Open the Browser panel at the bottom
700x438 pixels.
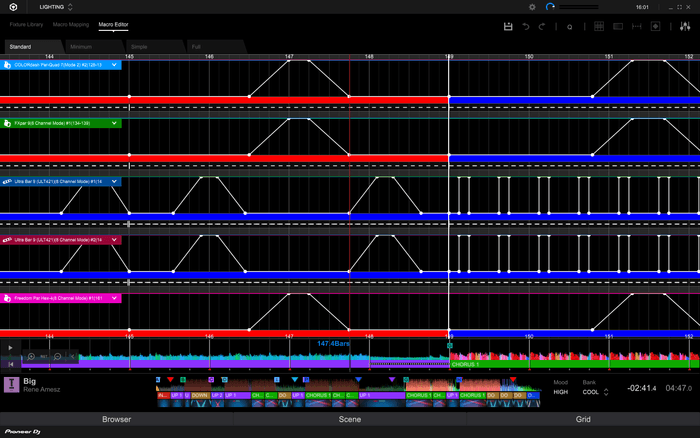pos(116,420)
